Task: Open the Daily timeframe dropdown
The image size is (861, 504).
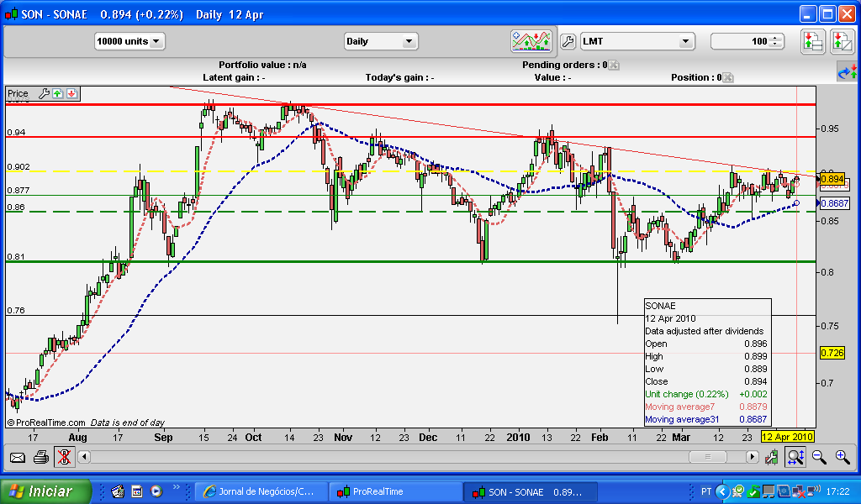Action: (381, 41)
